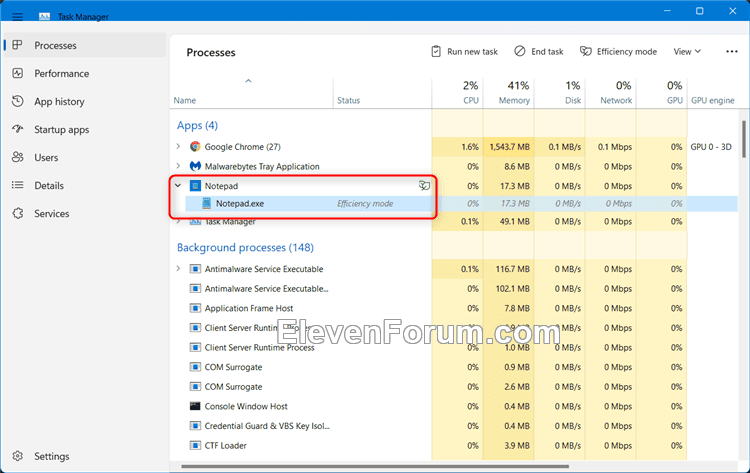Click the 1,543.7 MB memory value for Chrome
The image size is (750, 473).
(509, 147)
